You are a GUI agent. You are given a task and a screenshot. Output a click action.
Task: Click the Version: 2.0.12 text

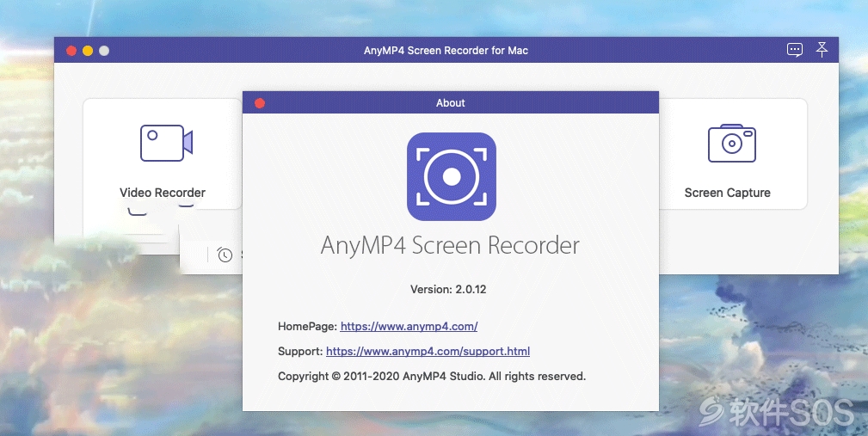448,289
